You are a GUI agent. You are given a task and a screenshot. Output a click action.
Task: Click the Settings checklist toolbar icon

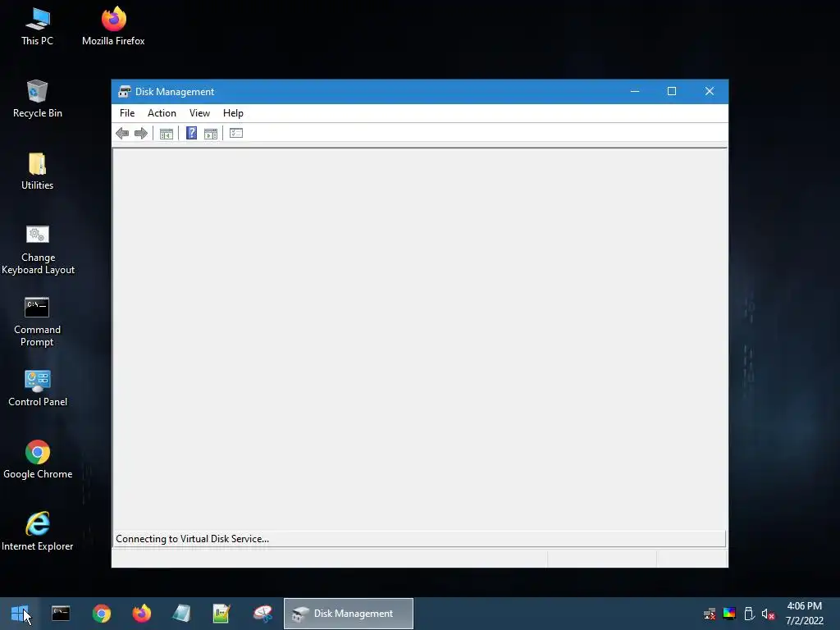(236, 133)
